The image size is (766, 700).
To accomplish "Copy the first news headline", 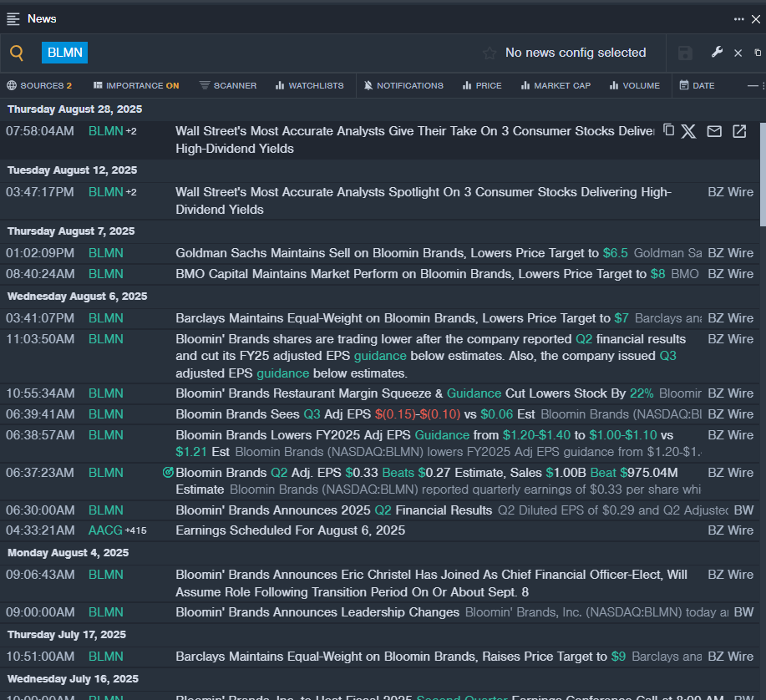I will click(668, 131).
